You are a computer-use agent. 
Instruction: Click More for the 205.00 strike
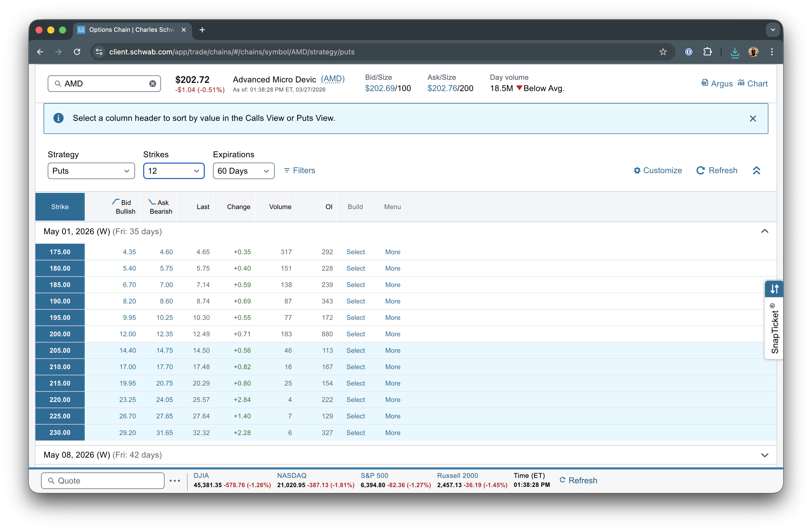pos(393,350)
